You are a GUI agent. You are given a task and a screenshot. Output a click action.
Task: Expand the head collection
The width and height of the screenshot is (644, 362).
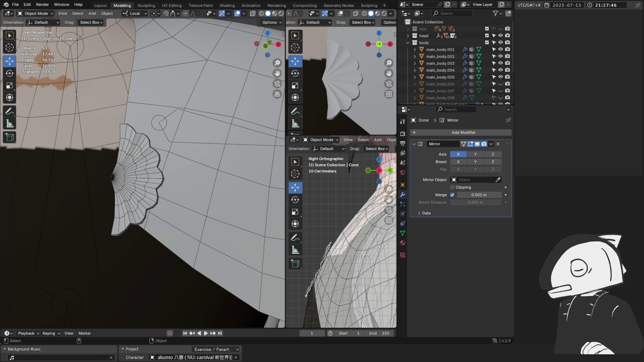pyautogui.click(x=408, y=36)
